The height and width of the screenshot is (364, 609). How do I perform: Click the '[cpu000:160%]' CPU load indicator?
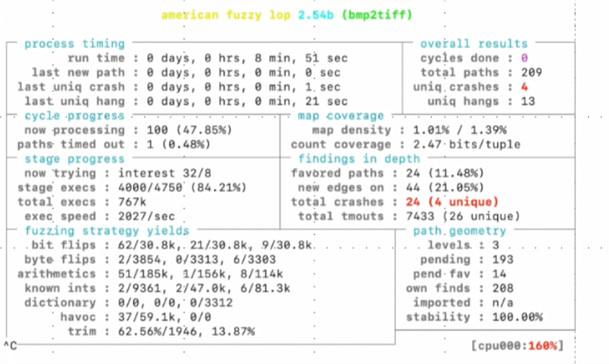tap(517, 345)
